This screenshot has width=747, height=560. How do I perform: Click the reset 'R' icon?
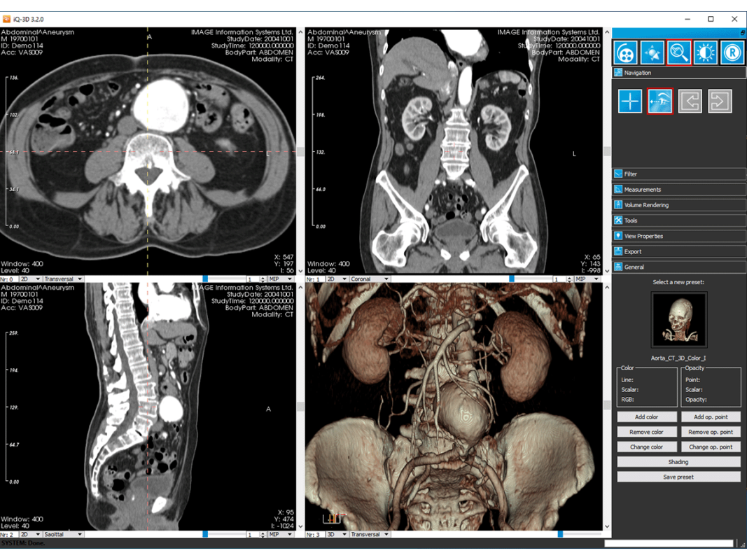tap(732, 52)
